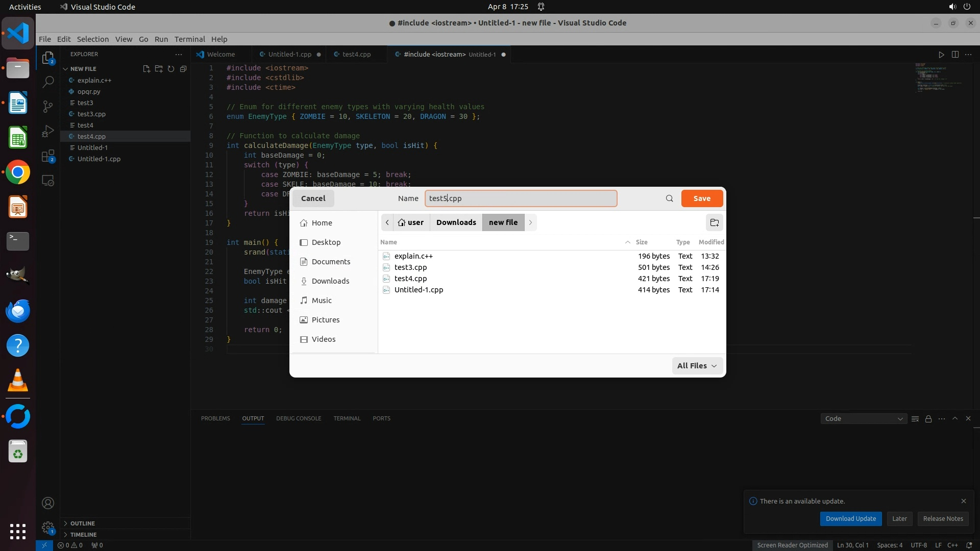Open the All Files filter dropdown
980x551 pixels.
[x=697, y=366]
